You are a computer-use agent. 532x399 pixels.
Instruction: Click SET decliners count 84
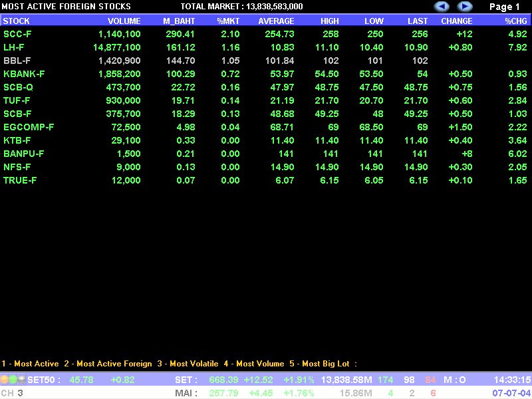pyautogui.click(x=430, y=380)
